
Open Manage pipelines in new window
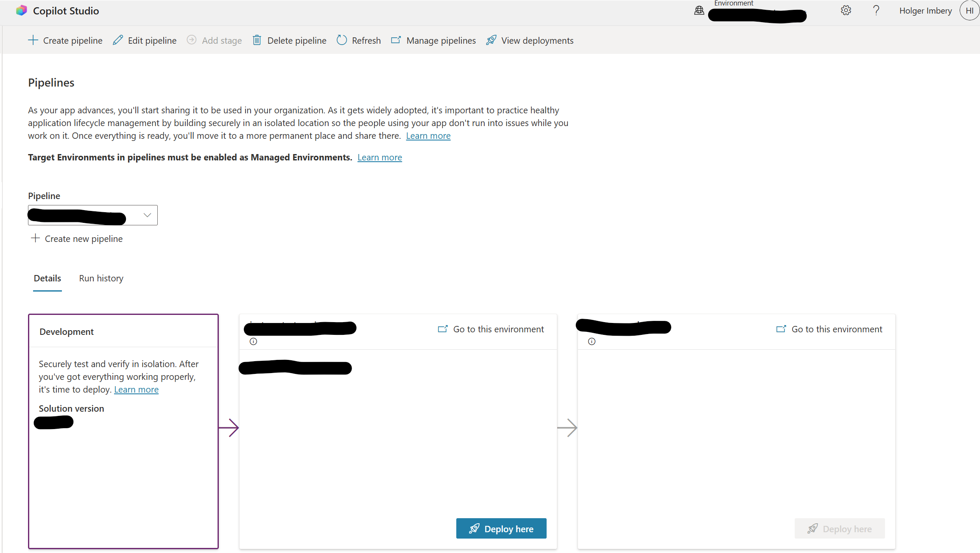441,40
